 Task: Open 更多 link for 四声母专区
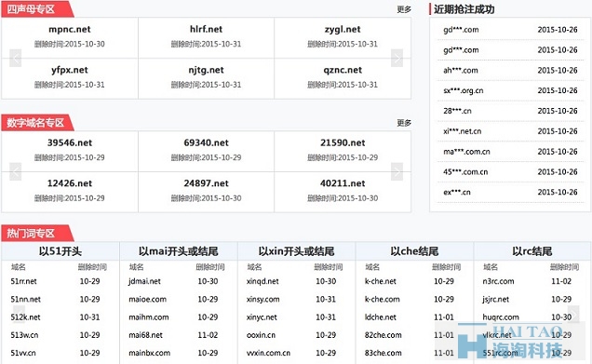pos(404,9)
